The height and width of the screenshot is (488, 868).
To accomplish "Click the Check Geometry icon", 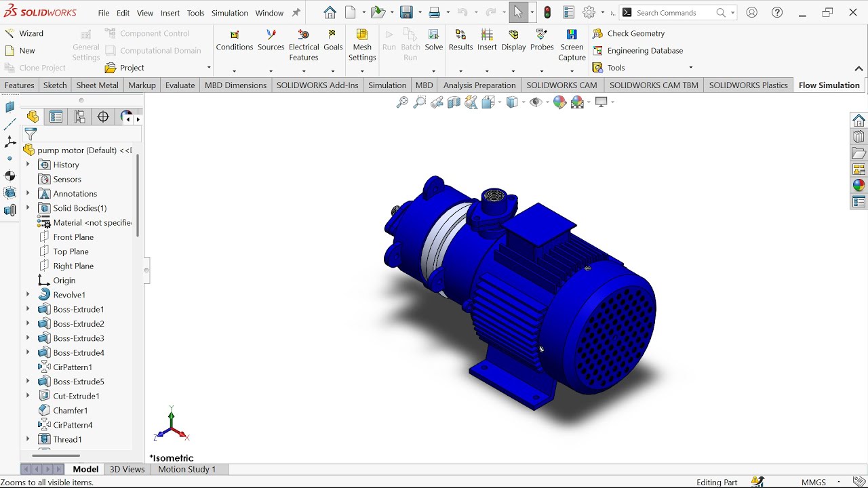I will coord(597,33).
